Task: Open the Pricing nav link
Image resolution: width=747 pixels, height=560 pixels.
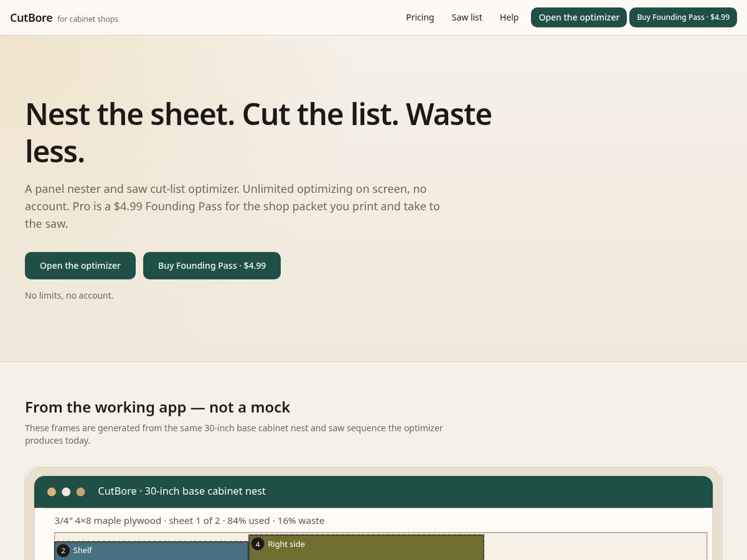Action: 420,17
